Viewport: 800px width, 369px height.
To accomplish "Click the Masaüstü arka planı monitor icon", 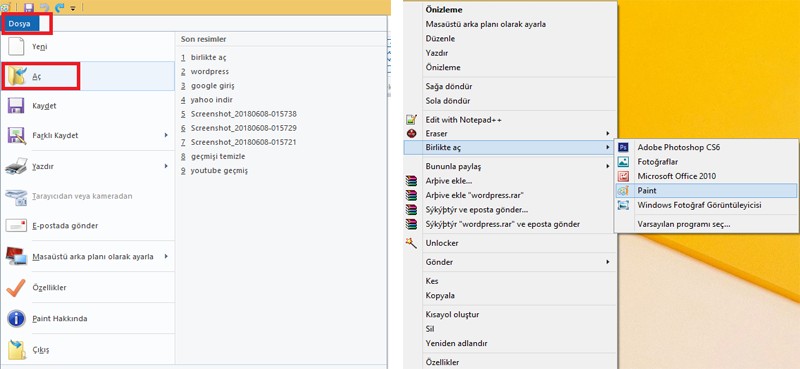I will 16,256.
